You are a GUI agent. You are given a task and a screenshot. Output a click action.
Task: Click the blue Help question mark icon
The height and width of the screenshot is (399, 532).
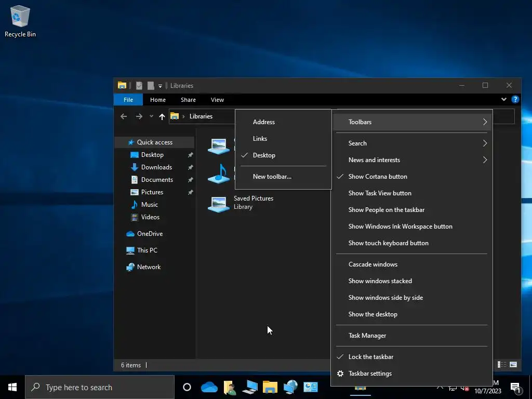point(515,99)
